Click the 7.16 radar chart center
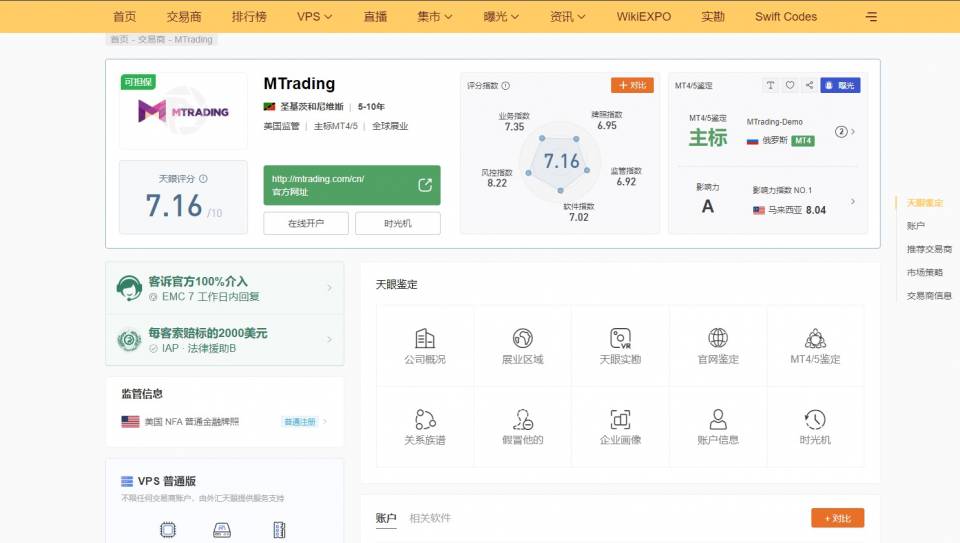 point(561,161)
